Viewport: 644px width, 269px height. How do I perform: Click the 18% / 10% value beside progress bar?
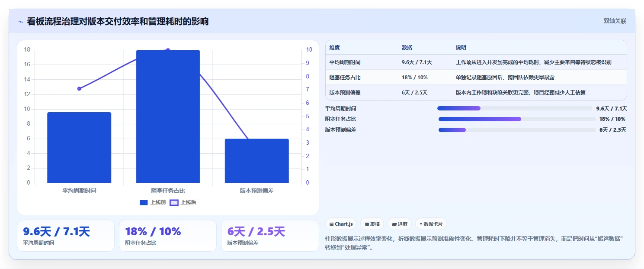pos(612,119)
